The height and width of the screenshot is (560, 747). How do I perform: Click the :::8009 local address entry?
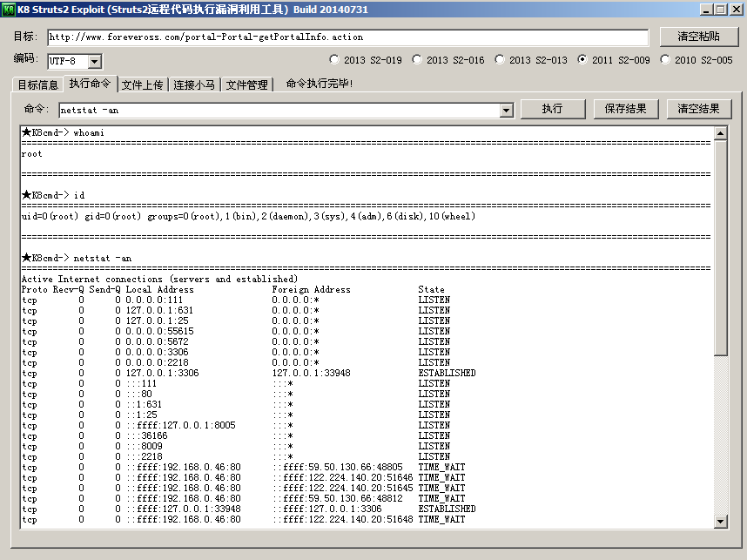click(145, 447)
